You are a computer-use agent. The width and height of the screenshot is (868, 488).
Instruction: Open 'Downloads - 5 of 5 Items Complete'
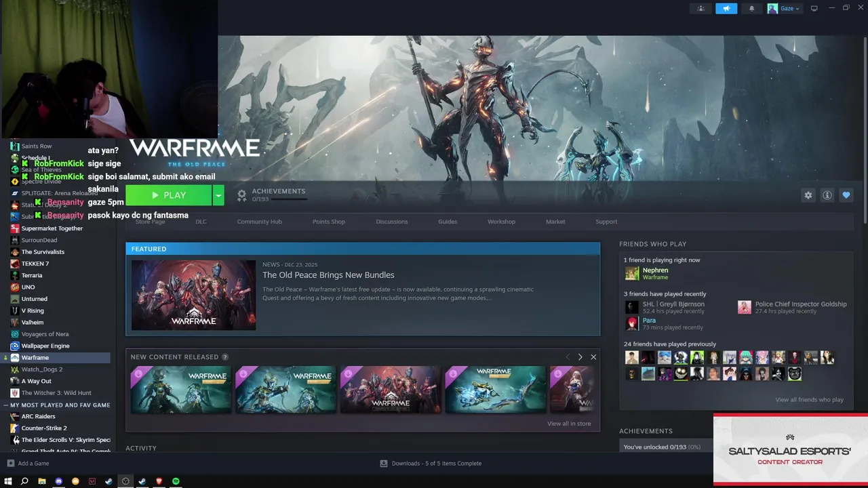(x=436, y=464)
